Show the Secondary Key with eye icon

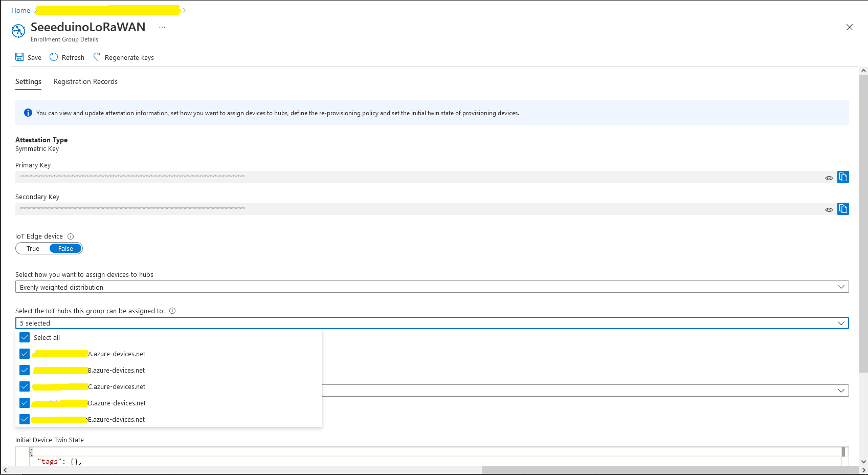[x=829, y=210]
